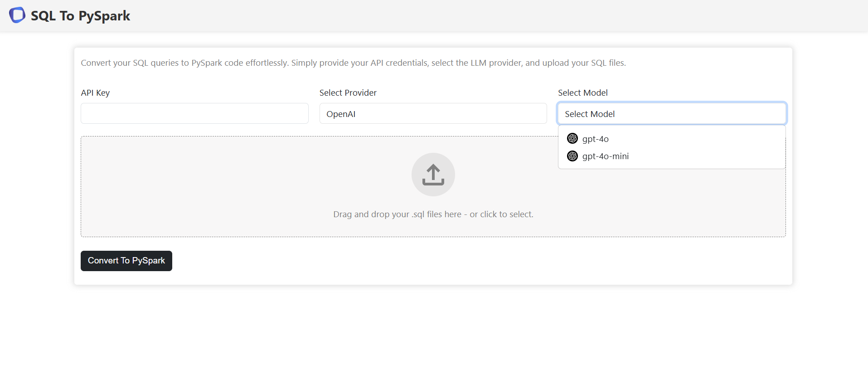Choose gpt-4o from the model list

coord(672,139)
